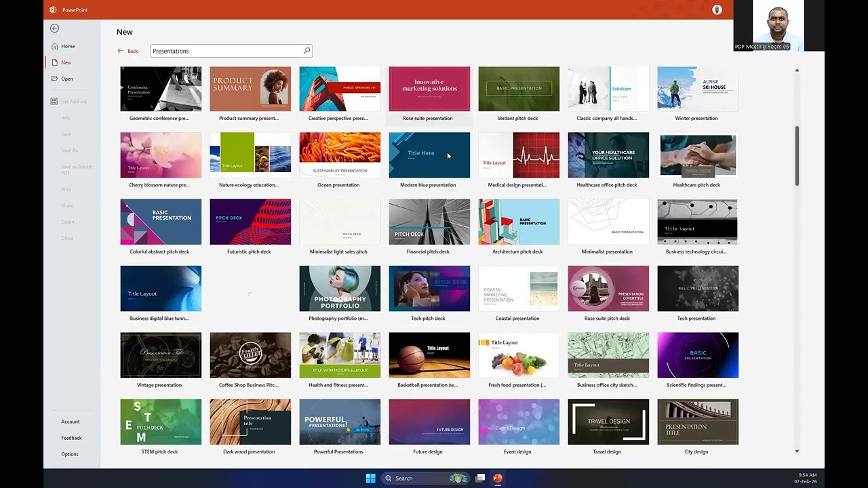Click the vertical scrollbar thumb

coord(797,155)
